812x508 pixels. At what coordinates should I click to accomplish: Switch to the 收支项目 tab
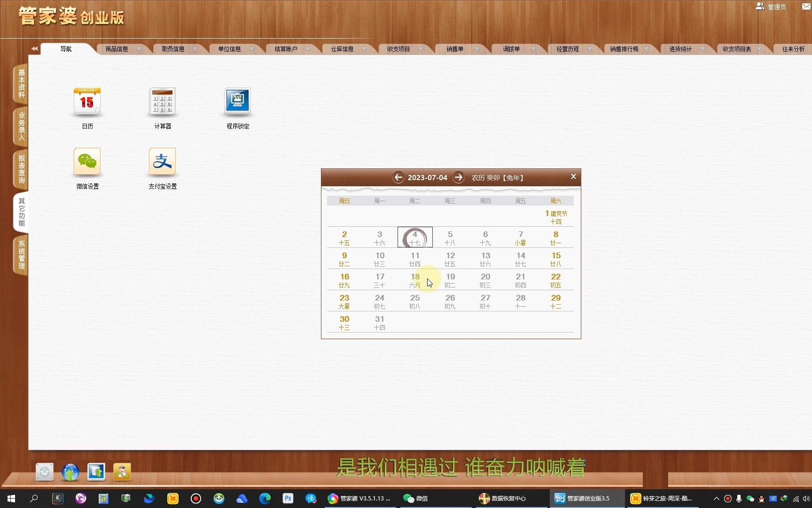[x=398, y=49]
